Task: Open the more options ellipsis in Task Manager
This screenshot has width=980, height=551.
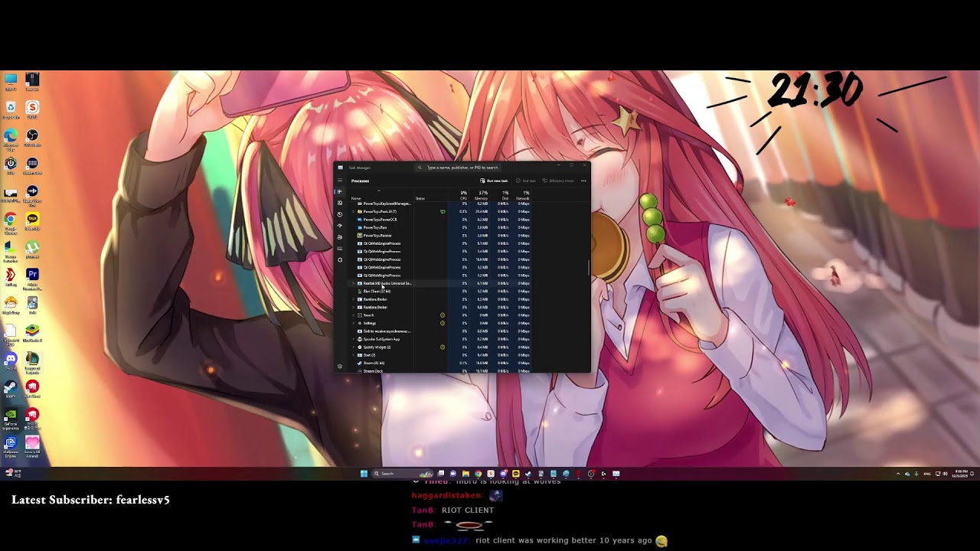Action: (583, 181)
